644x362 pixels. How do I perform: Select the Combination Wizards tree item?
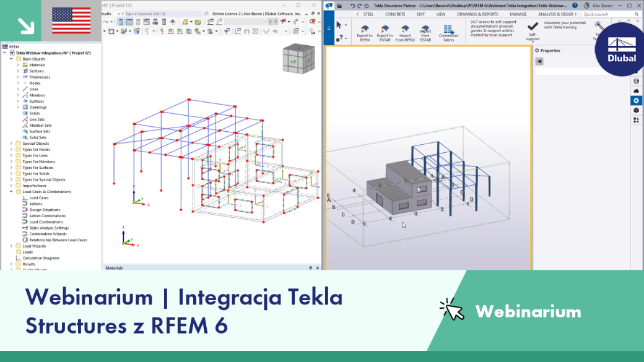[x=48, y=234]
